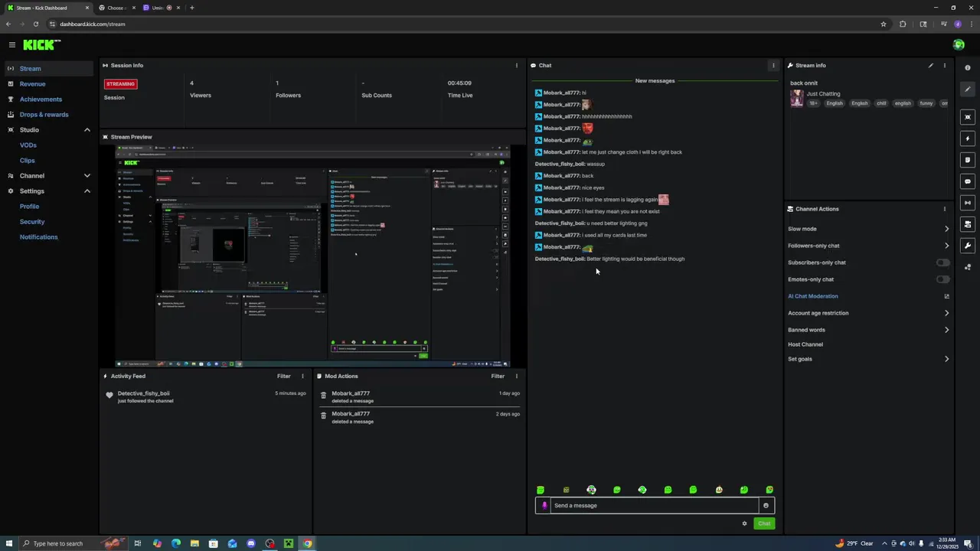Click the chat bubble widget icon in sidebar
The width and height of the screenshot is (980, 551).
968,181
